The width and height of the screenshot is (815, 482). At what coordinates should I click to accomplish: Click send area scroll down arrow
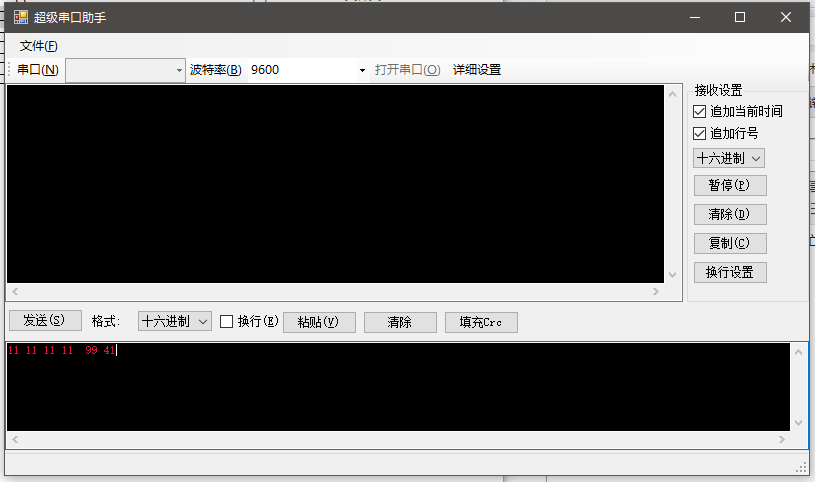point(798,423)
